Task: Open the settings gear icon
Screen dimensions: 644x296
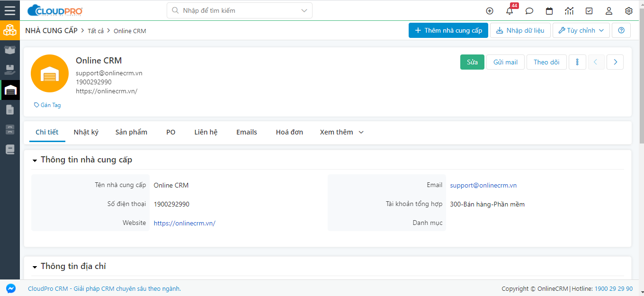Action: tap(629, 11)
